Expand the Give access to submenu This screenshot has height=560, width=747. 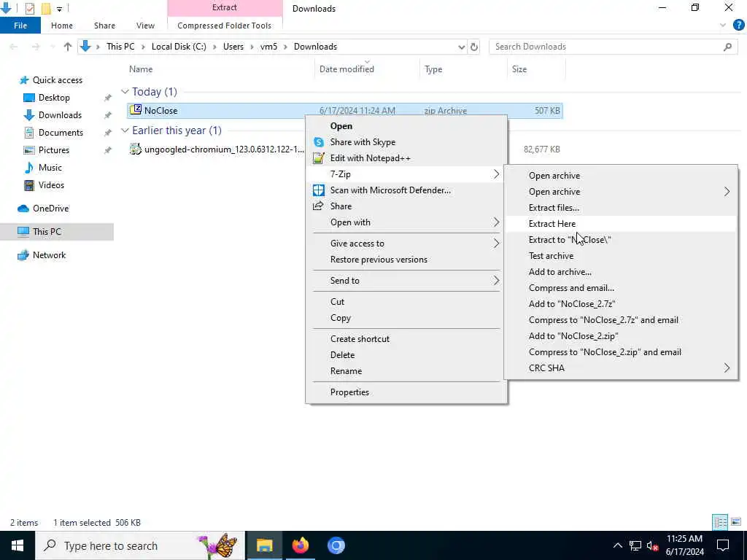[406, 244]
